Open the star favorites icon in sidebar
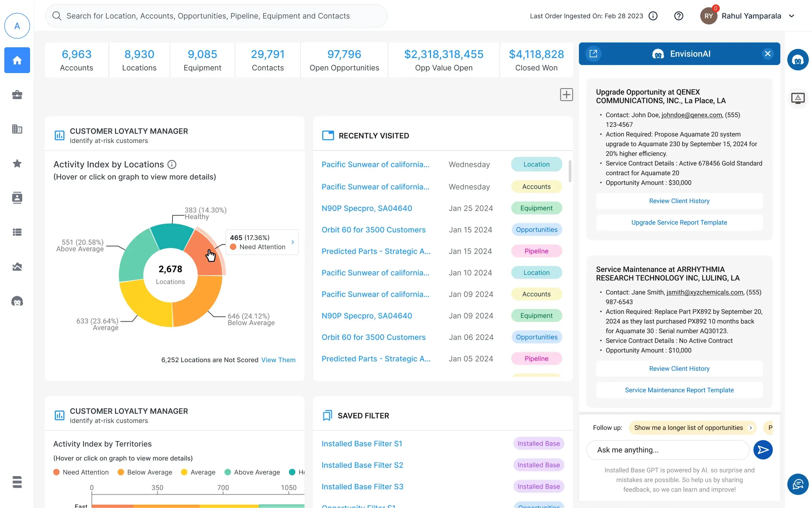The image size is (812, 508). tap(17, 163)
